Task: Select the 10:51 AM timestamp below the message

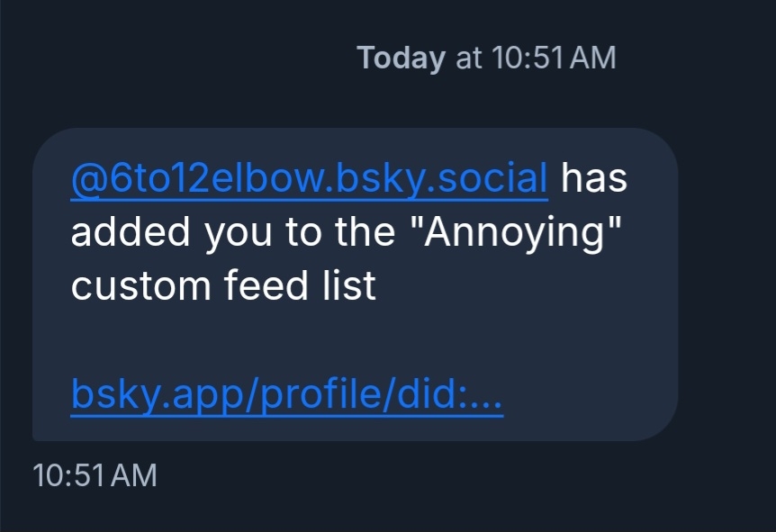Action: coord(95,475)
